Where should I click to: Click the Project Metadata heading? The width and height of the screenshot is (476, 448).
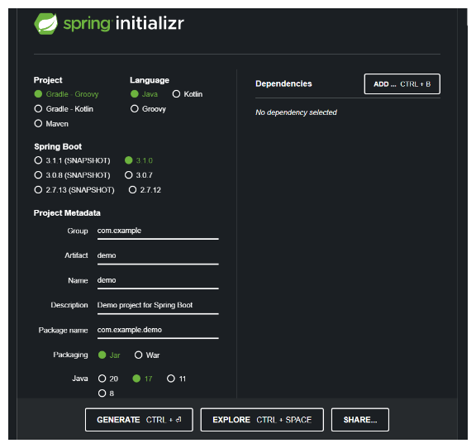point(67,213)
